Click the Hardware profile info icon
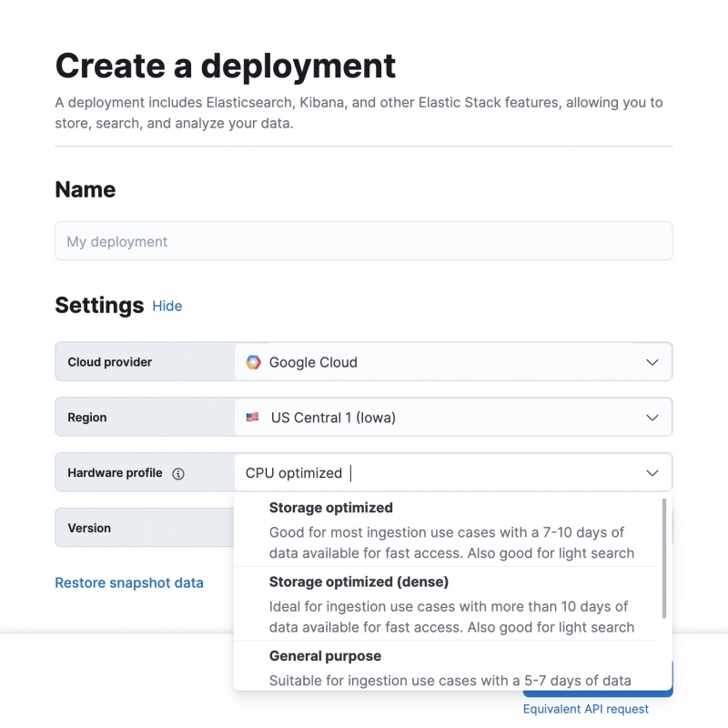 pos(178,474)
